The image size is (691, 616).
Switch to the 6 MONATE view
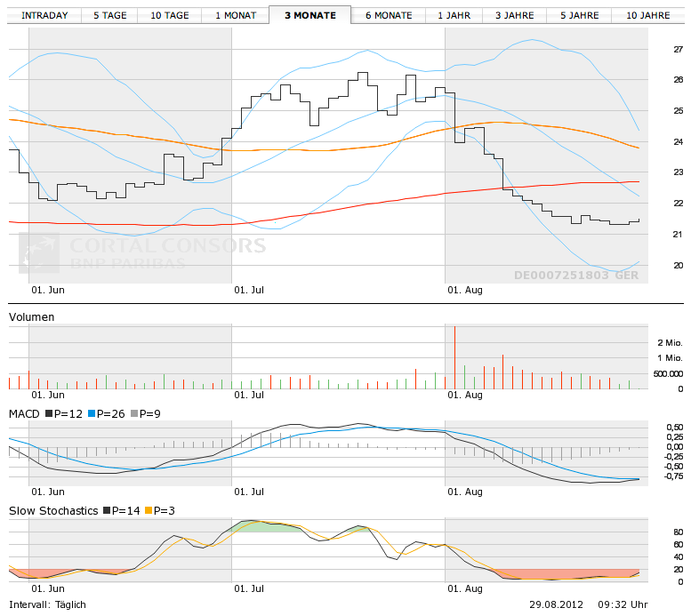click(389, 15)
